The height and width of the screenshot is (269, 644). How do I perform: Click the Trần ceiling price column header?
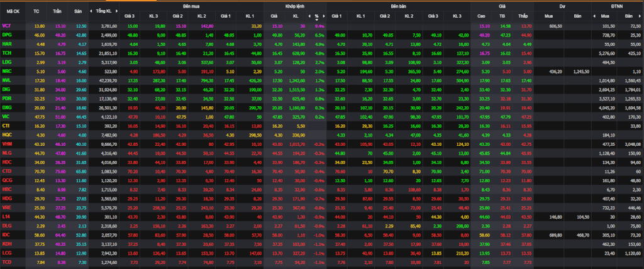[x=57, y=11]
